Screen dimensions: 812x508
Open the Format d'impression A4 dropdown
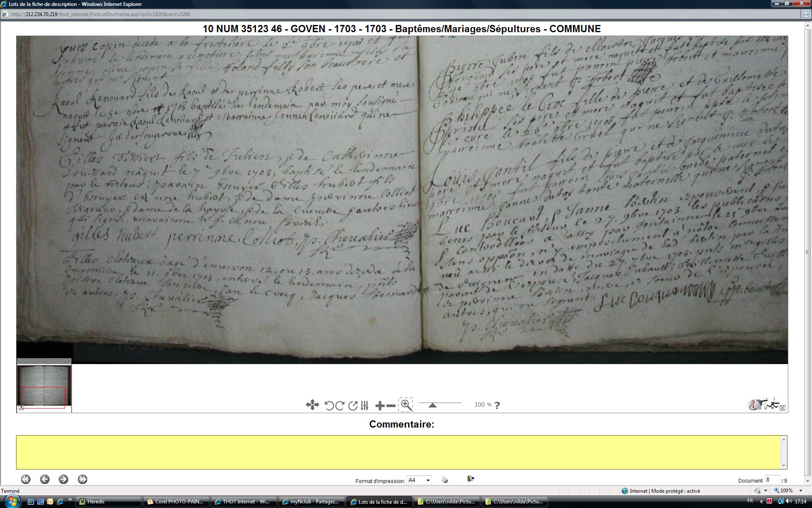428,480
